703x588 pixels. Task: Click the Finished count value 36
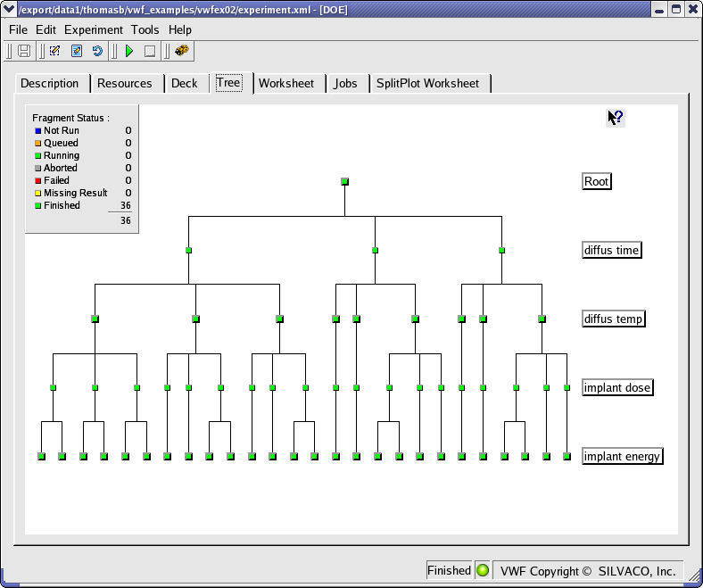coord(126,205)
